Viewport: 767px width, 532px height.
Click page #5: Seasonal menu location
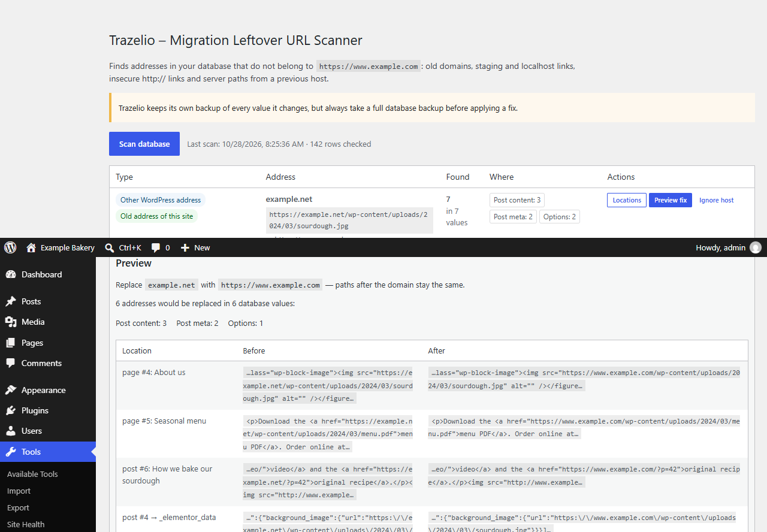tap(164, 421)
